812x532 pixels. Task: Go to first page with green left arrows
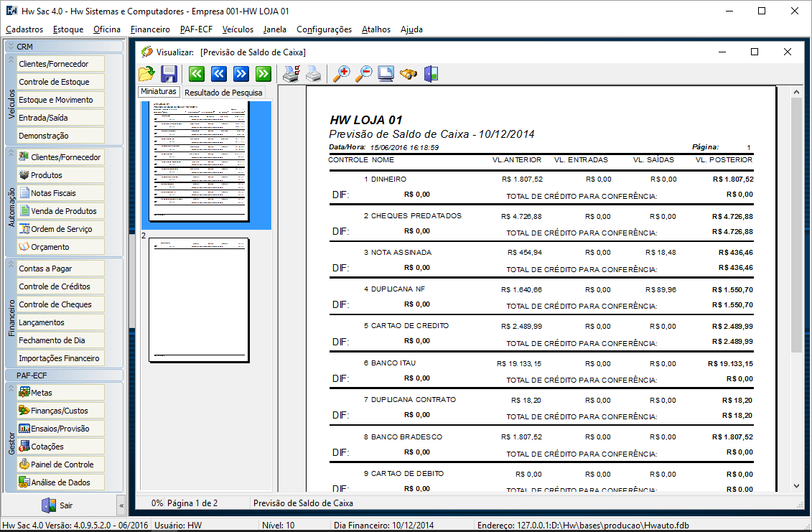point(196,74)
